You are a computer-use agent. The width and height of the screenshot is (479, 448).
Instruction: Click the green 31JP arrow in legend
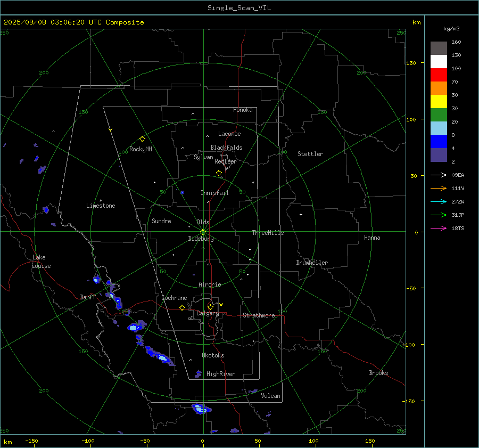(439, 215)
